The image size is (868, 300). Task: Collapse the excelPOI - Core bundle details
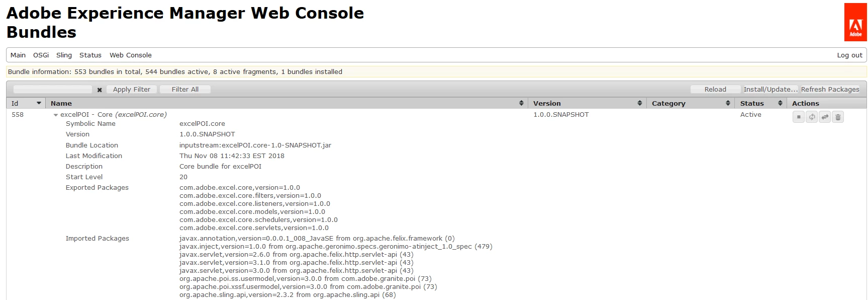(x=56, y=115)
